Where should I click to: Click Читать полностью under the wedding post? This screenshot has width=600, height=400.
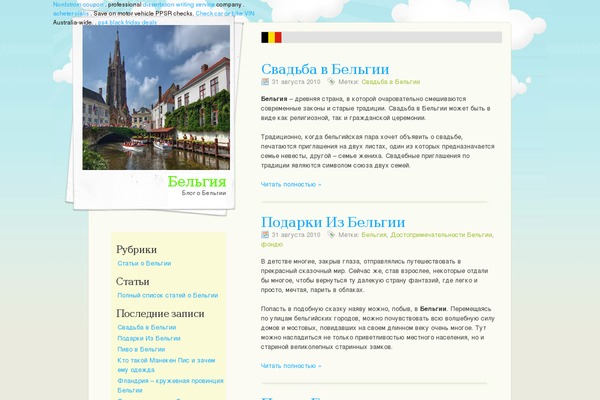pyautogui.click(x=291, y=184)
